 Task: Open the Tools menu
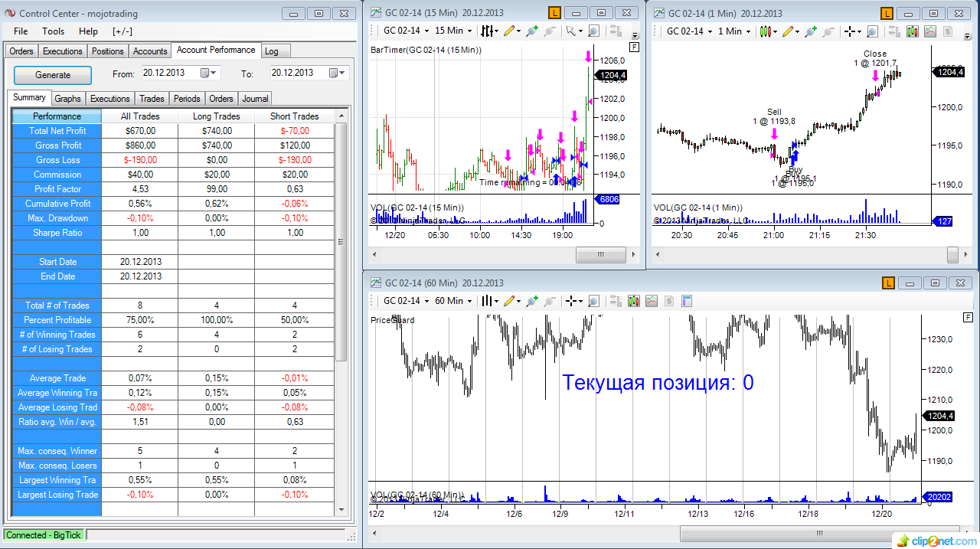pyautogui.click(x=54, y=31)
